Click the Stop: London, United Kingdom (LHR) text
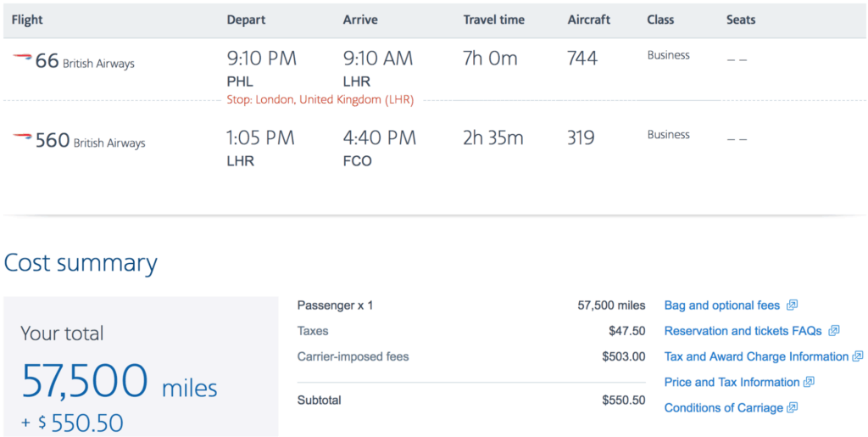 coord(320,100)
